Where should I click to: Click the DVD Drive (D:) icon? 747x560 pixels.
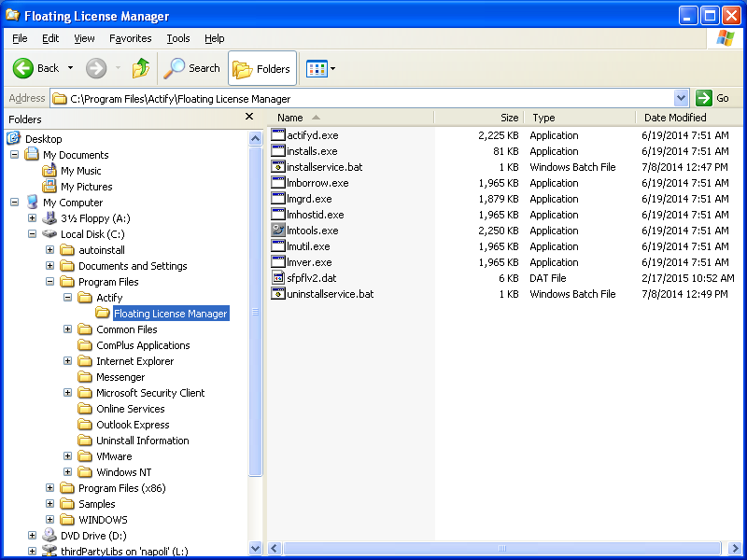(x=49, y=536)
